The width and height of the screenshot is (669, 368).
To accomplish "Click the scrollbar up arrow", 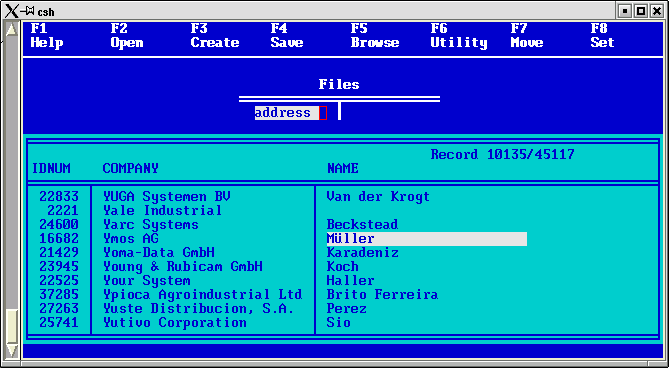I will click(12, 29).
